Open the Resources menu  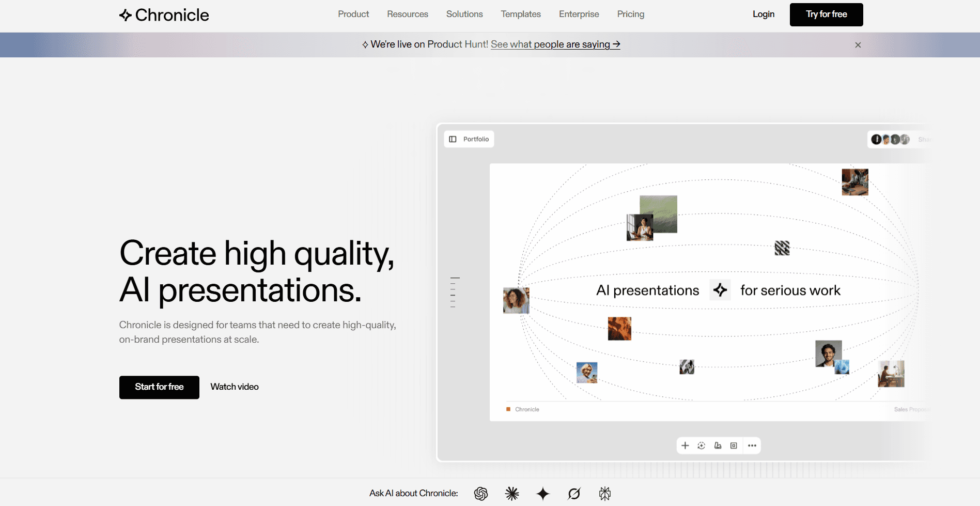(x=408, y=14)
